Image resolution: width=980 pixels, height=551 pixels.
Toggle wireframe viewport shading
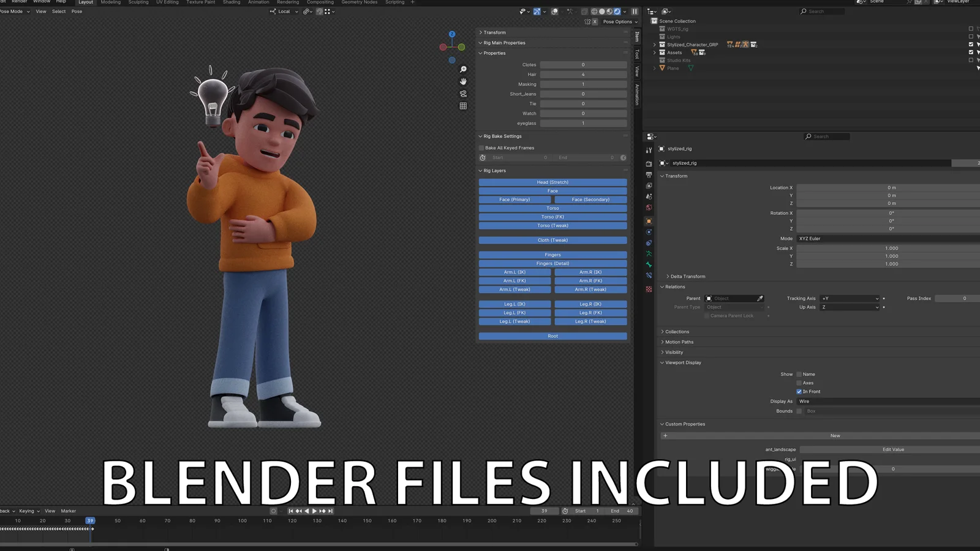point(594,12)
